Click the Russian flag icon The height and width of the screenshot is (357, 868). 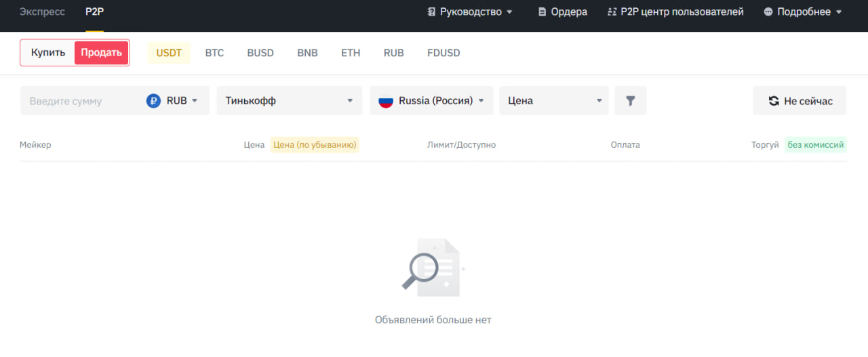pos(386,101)
